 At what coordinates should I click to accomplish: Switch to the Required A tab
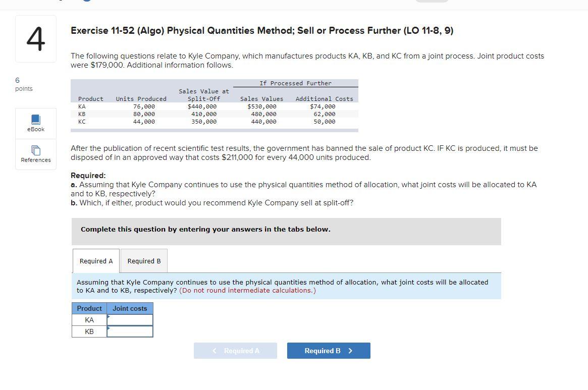(95, 261)
